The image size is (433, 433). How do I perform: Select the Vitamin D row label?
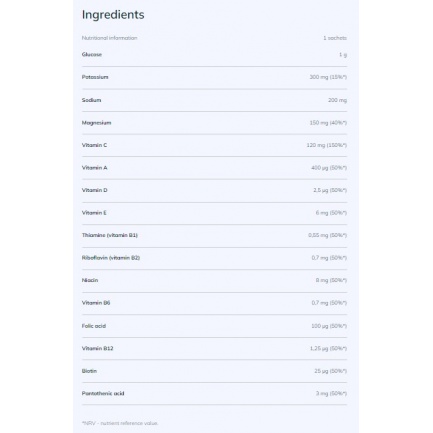pos(94,190)
